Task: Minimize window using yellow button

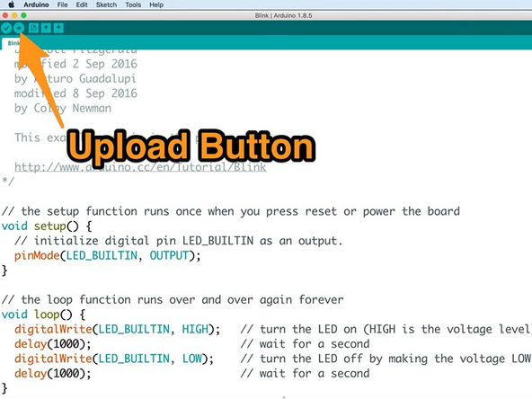Action: coord(14,15)
